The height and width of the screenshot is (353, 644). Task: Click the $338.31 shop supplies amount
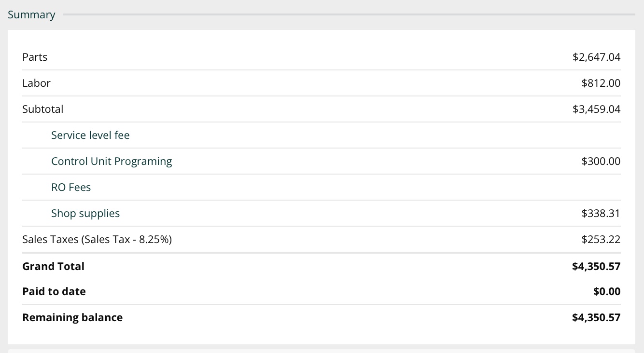pyautogui.click(x=601, y=214)
